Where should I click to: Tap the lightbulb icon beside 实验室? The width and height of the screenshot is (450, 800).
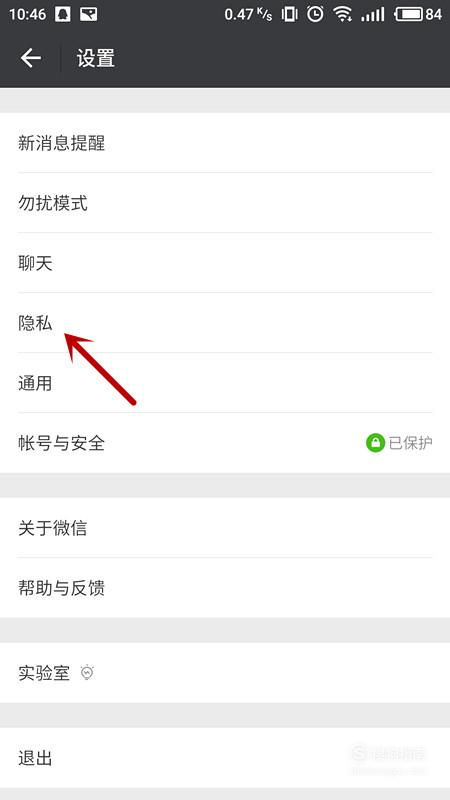click(87, 673)
